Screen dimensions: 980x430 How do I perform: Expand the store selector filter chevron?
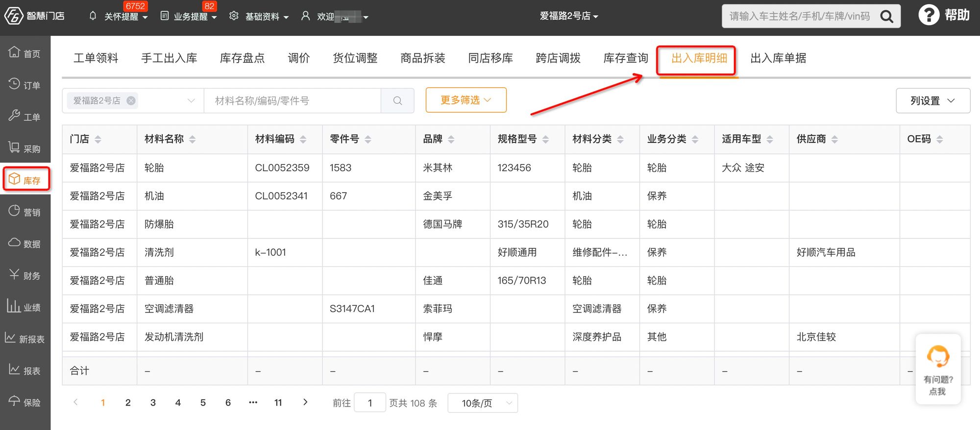coord(191,100)
